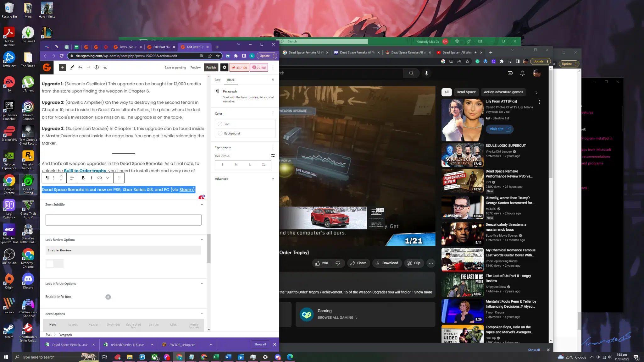Open the align text toolbar icon
The image size is (644, 362).
point(72,178)
